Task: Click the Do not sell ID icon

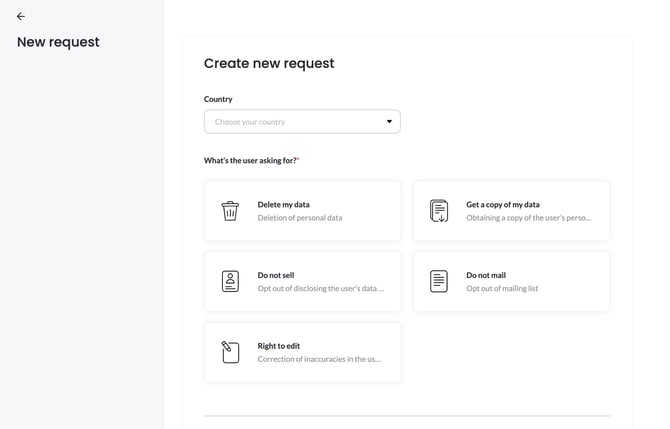Action: [x=230, y=281]
